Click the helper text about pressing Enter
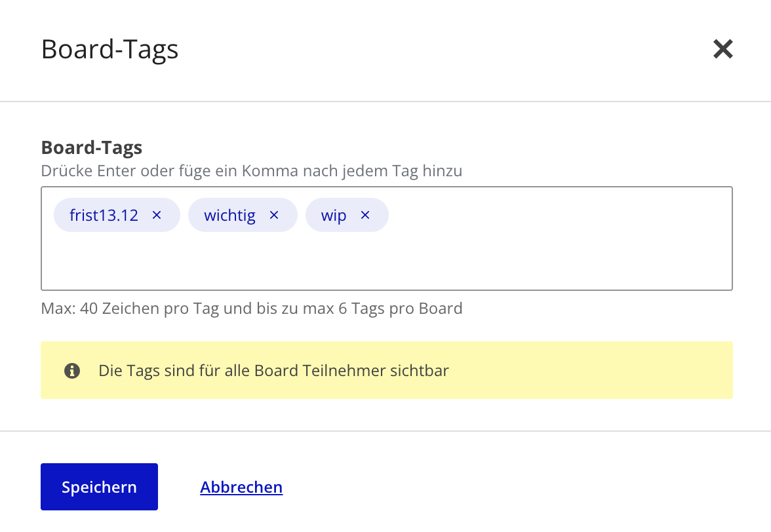 pos(252,170)
